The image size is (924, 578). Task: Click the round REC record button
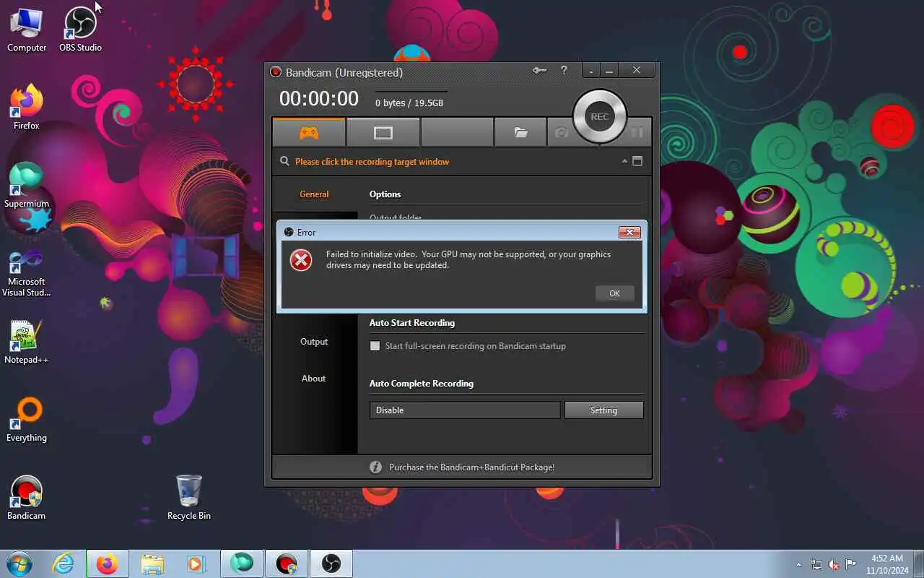pyautogui.click(x=599, y=116)
